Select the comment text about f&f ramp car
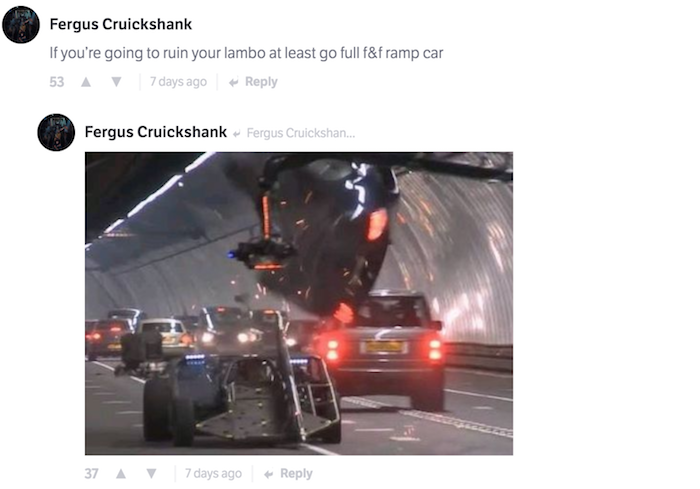Screen dimensions: 700x489 246,53
